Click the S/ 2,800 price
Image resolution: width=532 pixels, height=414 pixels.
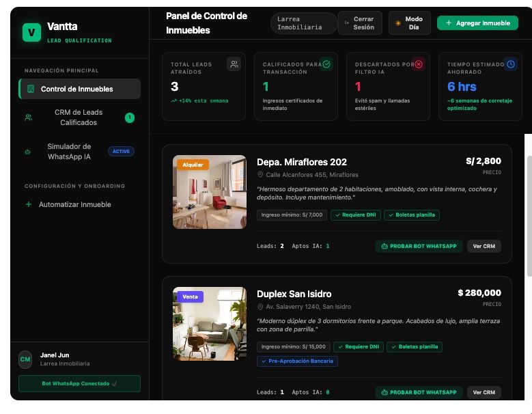pos(484,161)
